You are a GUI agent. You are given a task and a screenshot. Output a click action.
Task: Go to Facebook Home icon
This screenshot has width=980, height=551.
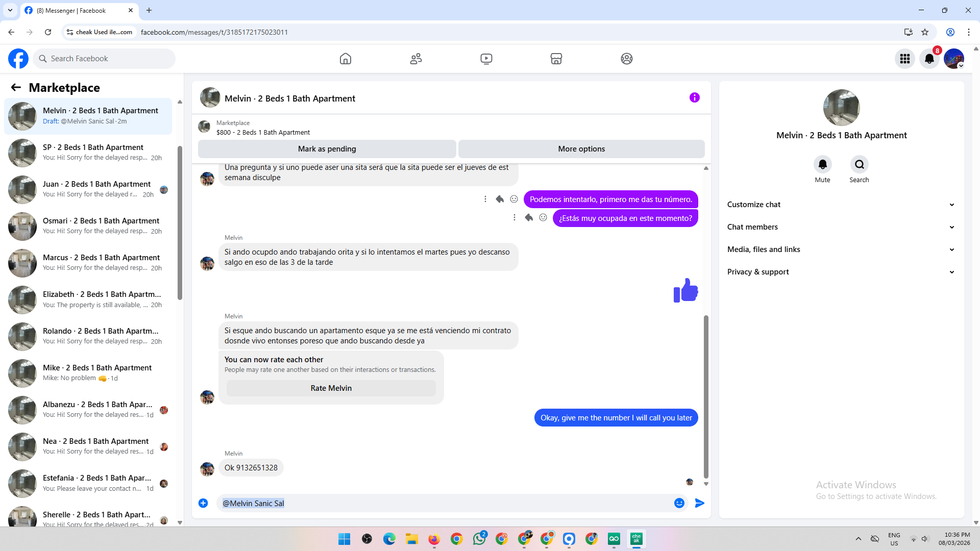346,59
